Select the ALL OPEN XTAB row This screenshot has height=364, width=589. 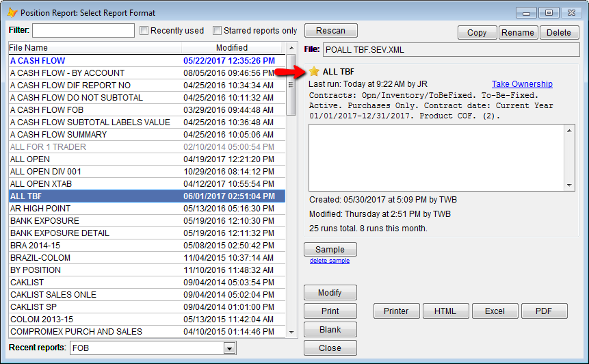[x=147, y=183]
